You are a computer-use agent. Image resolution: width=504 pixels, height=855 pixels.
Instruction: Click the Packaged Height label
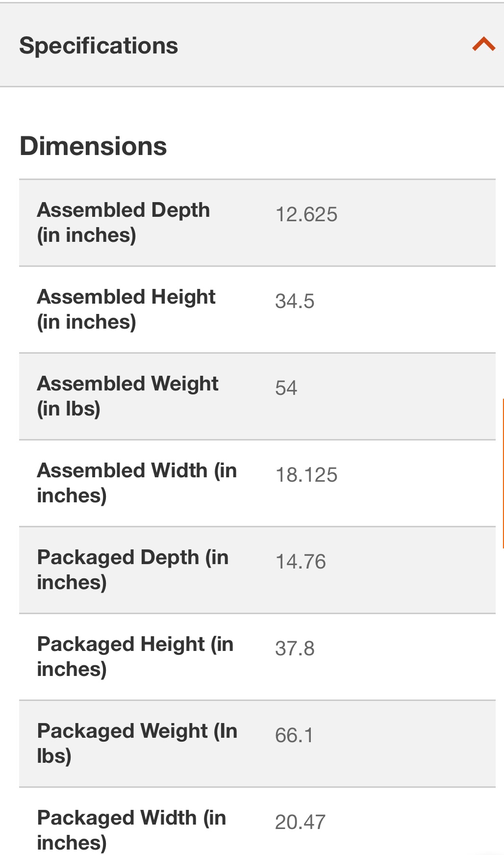135,656
